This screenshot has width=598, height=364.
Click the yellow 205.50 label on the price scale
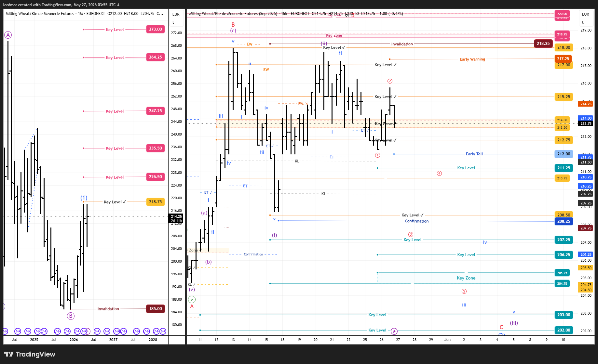pyautogui.click(x=586, y=268)
